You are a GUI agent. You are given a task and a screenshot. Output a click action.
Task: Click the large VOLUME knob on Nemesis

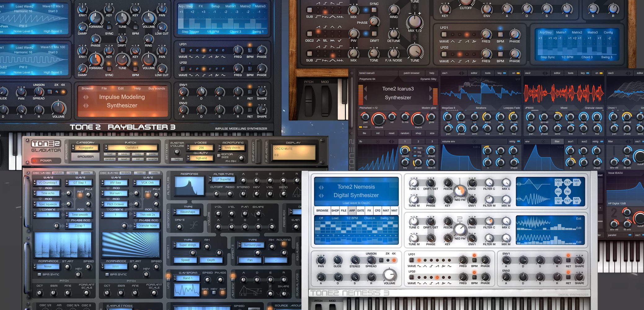(390, 275)
